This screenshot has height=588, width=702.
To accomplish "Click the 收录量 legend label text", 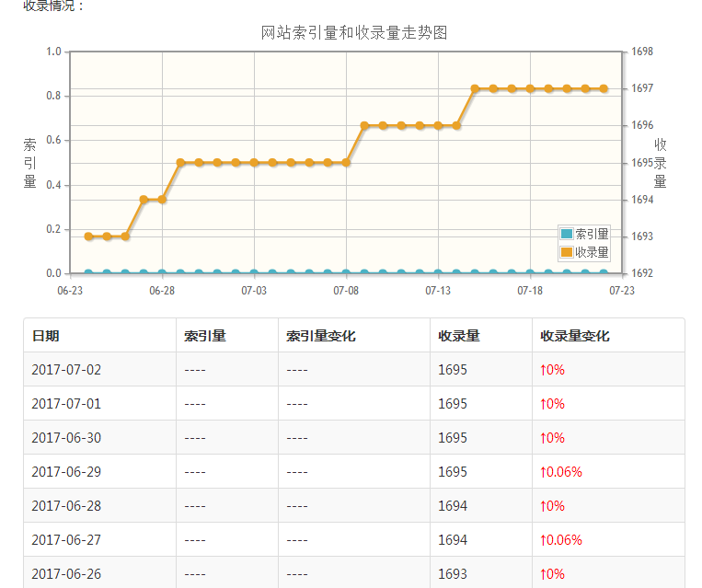I will 592,252.
